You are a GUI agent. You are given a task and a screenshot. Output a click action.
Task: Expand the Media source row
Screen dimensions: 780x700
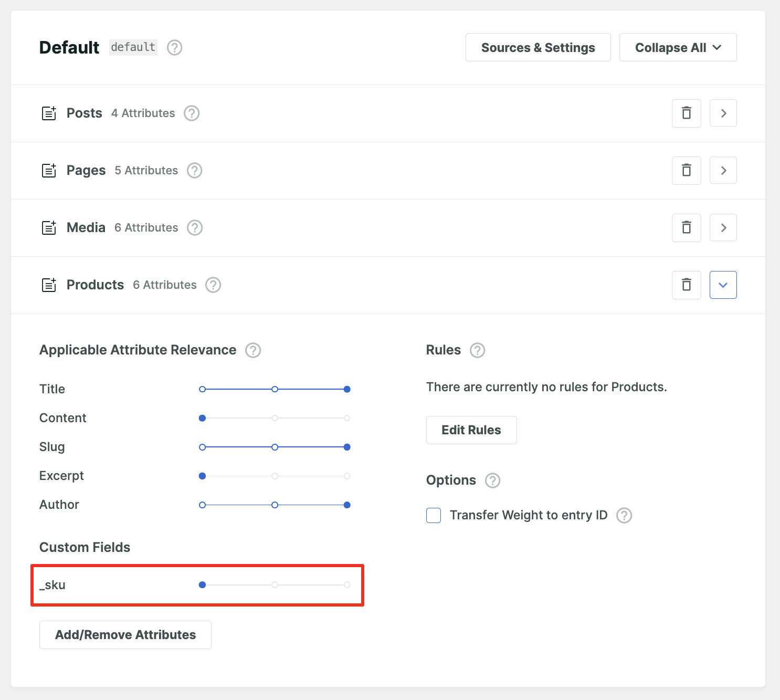point(723,228)
